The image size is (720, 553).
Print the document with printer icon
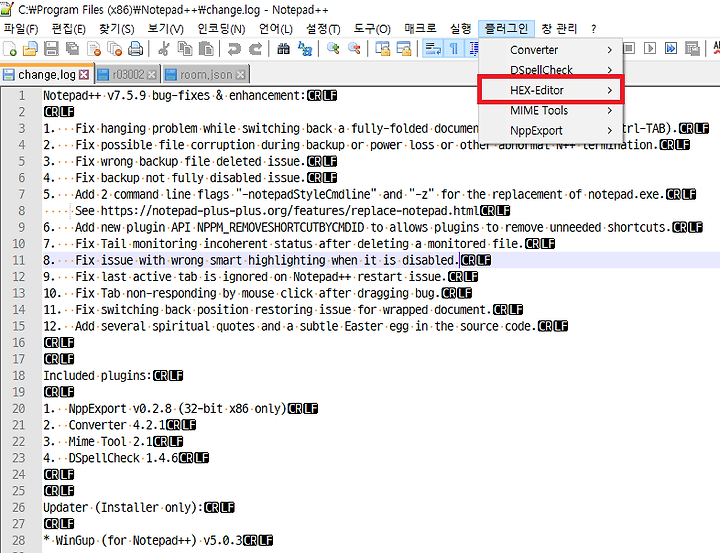[x=135, y=49]
